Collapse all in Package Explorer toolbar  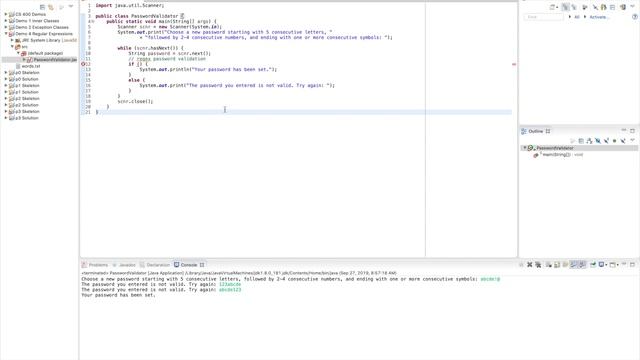(x=42, y=7)
